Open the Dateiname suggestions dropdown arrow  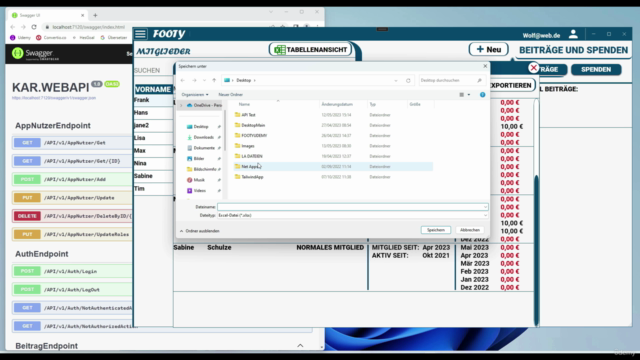click(485, 207)
